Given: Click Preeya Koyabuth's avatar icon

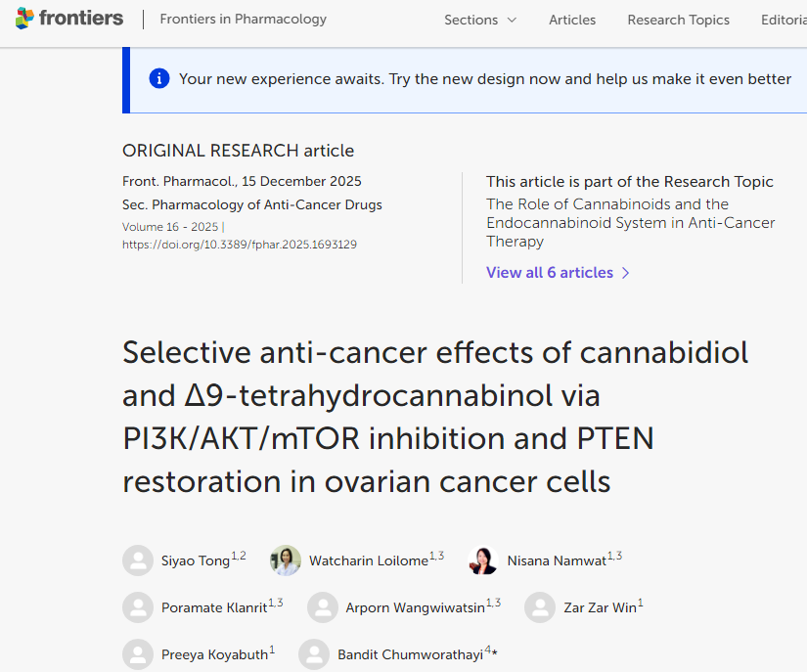Looking at the screenshot, I should [x=138, y=654].
